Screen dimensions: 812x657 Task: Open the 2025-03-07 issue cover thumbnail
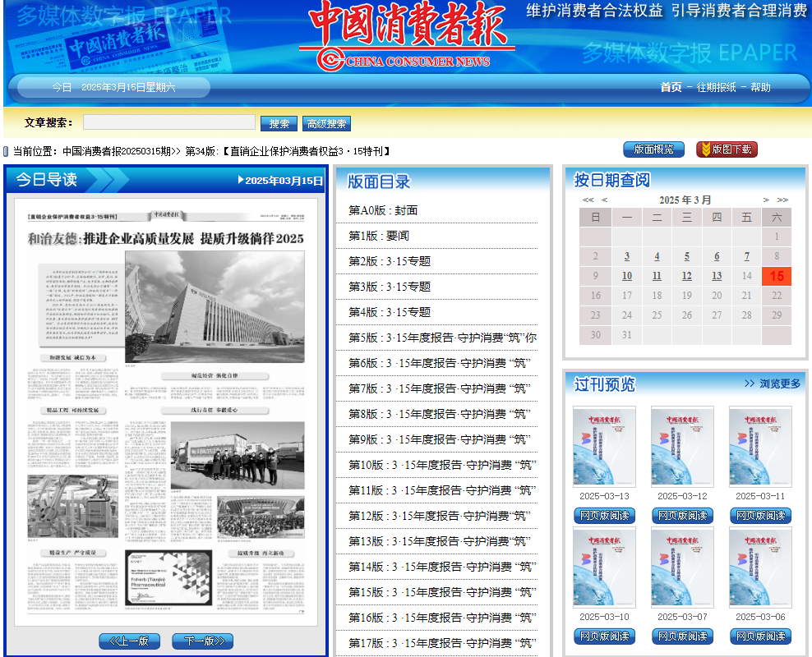(682, 568)
